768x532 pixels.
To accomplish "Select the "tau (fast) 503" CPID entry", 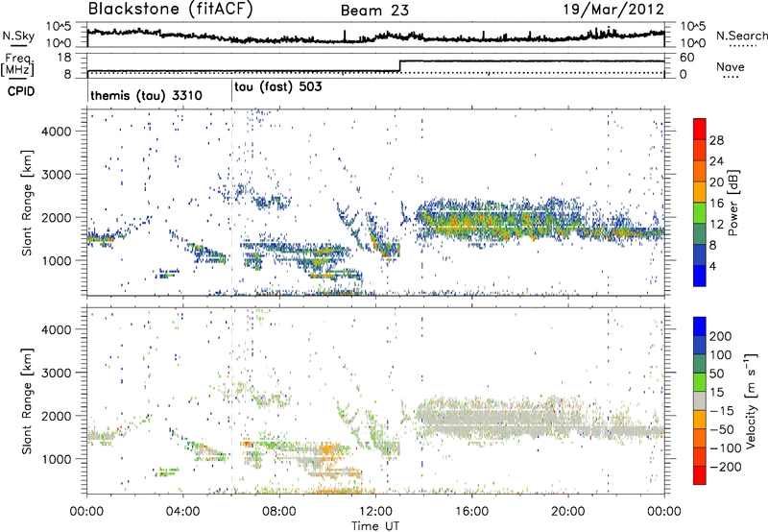I will [278, 87].
